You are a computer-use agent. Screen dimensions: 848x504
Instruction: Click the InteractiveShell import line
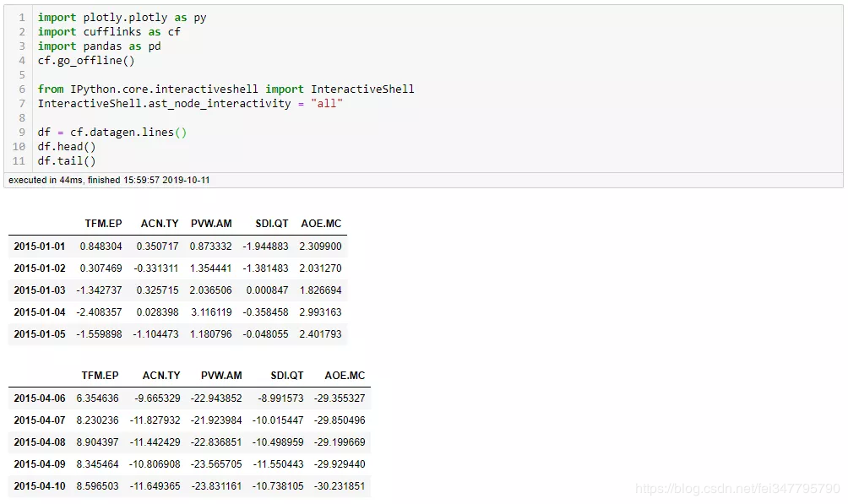coord(226,89)
